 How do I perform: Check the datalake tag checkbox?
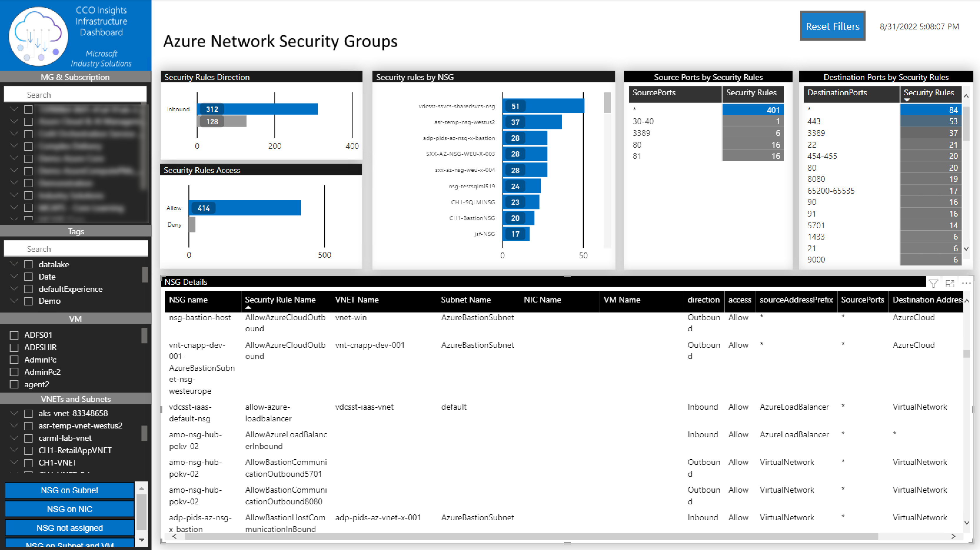click(x=28, y=264)
